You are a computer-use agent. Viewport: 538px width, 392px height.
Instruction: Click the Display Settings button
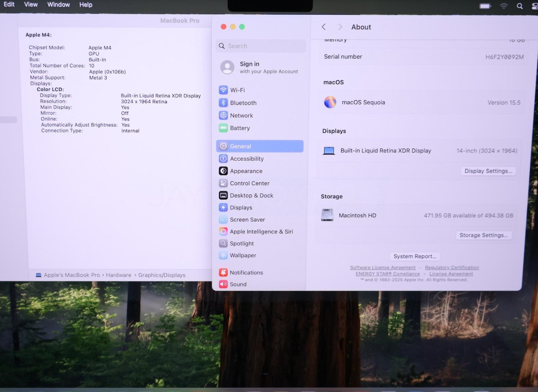pos(488,171)
